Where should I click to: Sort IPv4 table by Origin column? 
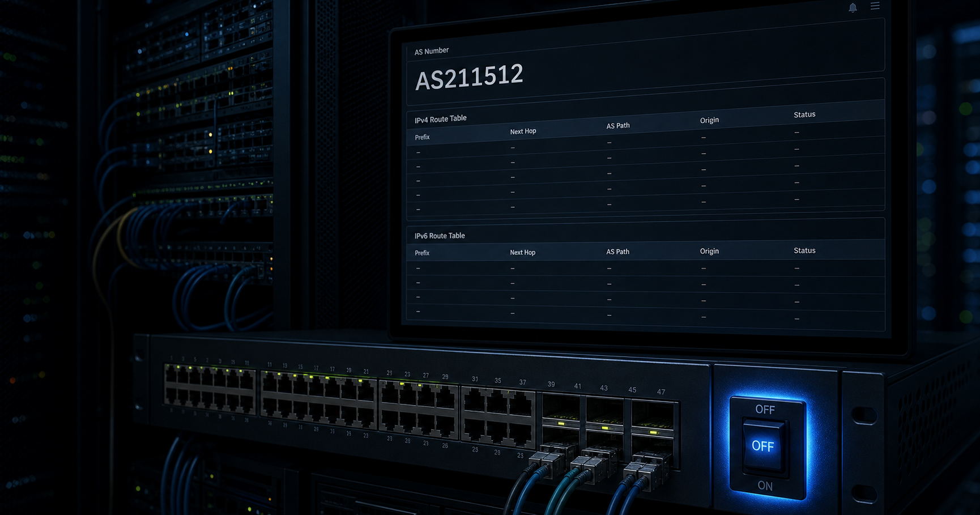[x=709, y=120]
